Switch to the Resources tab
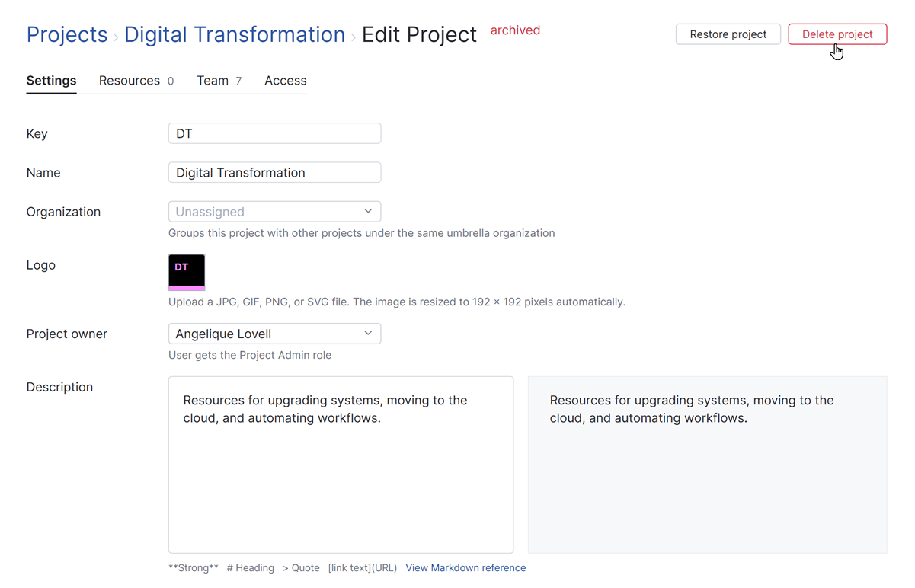915x588 pixels. tap(136, 81)
